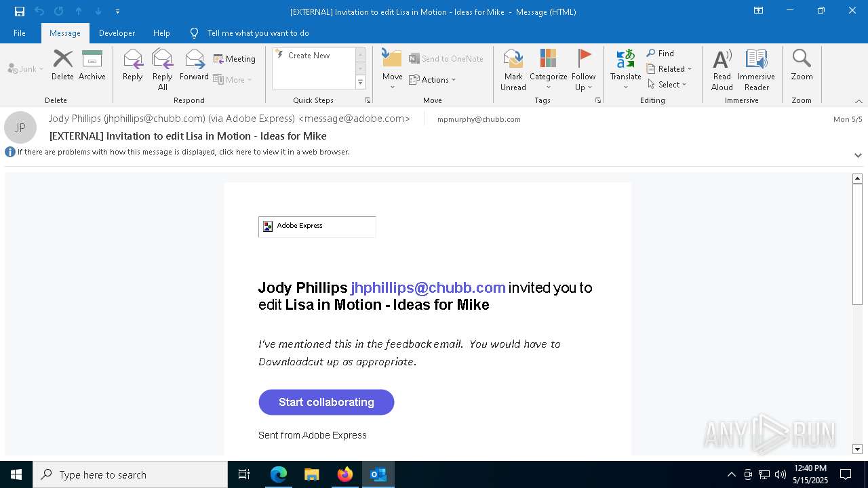Click message scrollbar down arrow
Screen dimensions: 868x488
tap(857, 449)
